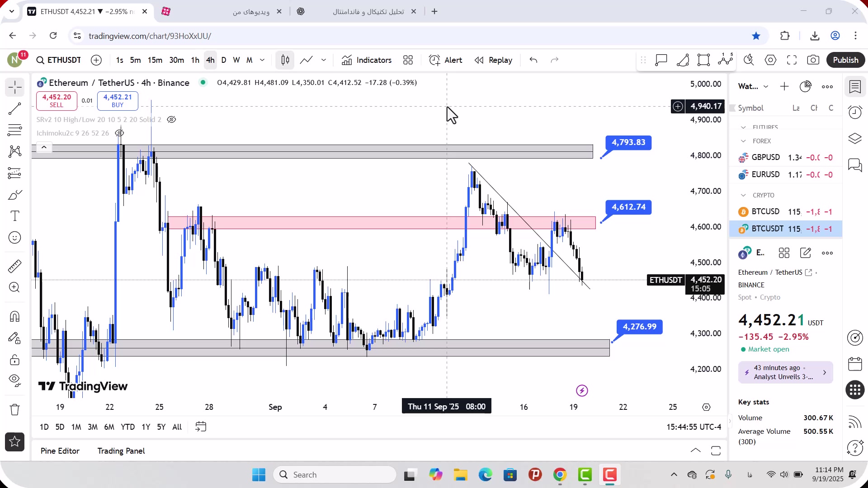Click the BUY 4,452.21 button
868x488 pixels.
[118, 101]
